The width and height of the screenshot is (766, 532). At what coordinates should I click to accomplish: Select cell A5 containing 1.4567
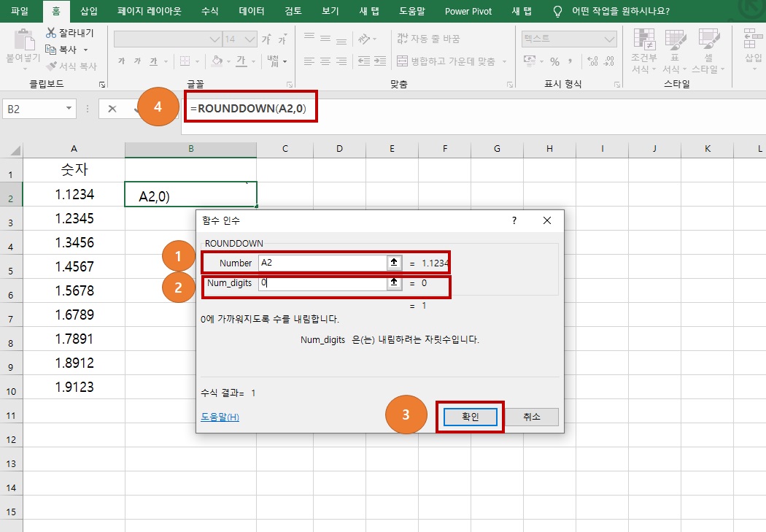[x=74, y=267]
